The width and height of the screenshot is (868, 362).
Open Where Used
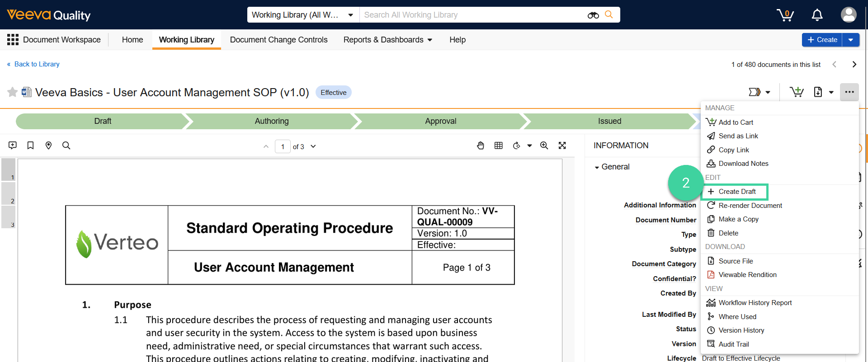click(779, 317)
